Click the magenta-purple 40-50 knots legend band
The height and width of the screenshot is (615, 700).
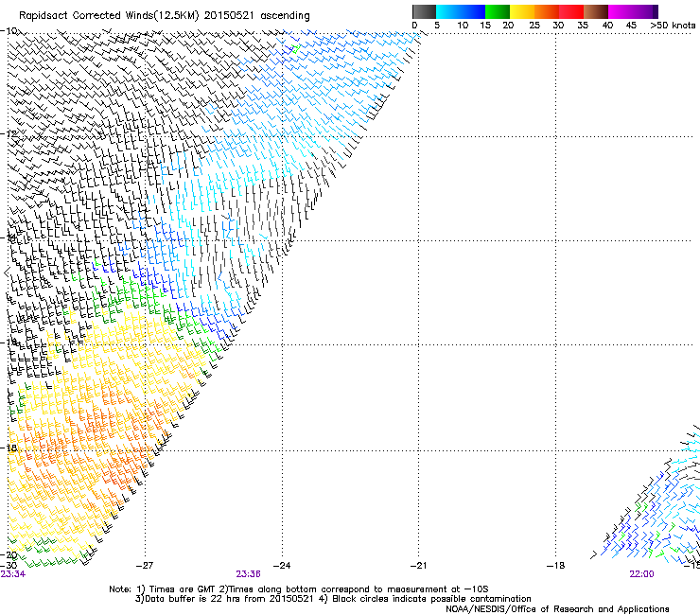(x=633, y=11)
